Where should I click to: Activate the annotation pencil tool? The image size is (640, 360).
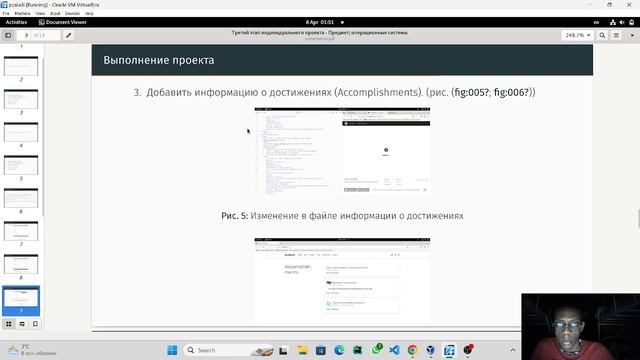coord(69,36)
